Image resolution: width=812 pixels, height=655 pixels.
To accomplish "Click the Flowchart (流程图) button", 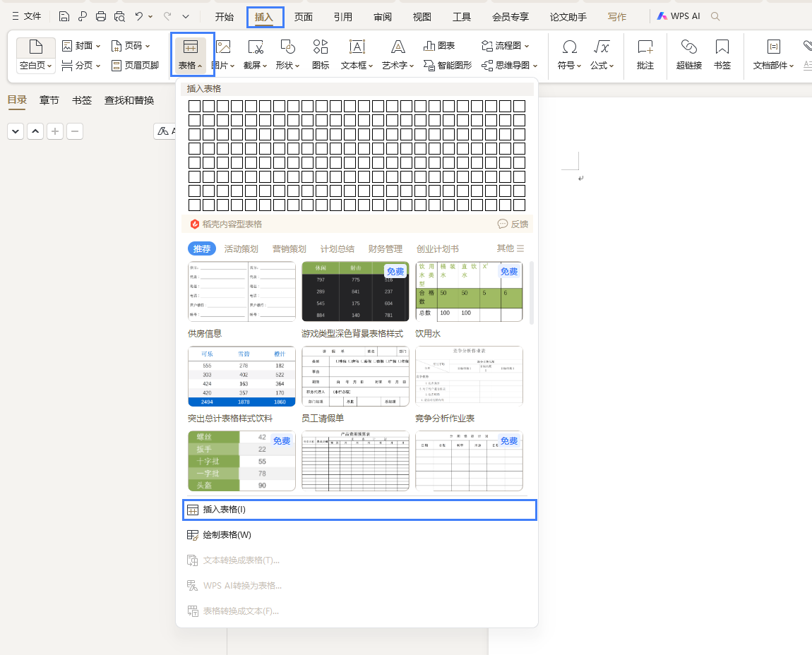I will [506, 46].
